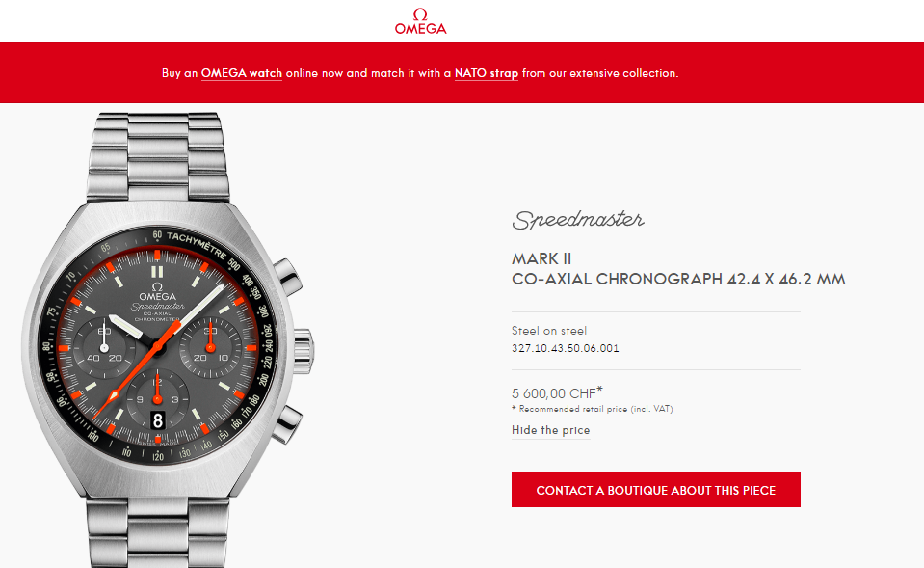Click the bottom 12-hour subdial
924x568 pixels.
coord(157,400)
